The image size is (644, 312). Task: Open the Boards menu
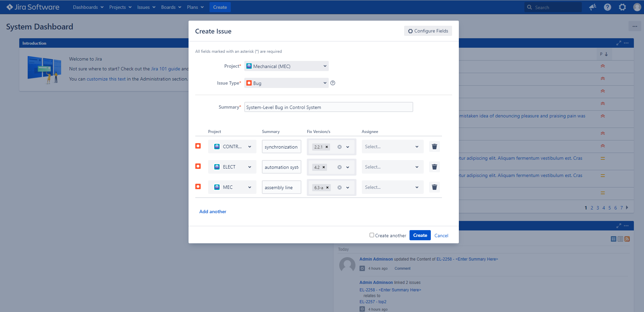tap(171, 7)
